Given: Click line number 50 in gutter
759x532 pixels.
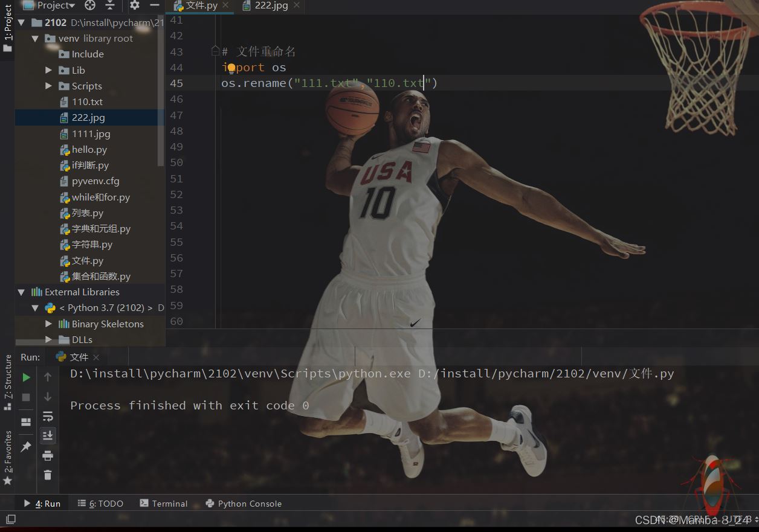Looking at the screenshot, I should [x=176, y=162].
